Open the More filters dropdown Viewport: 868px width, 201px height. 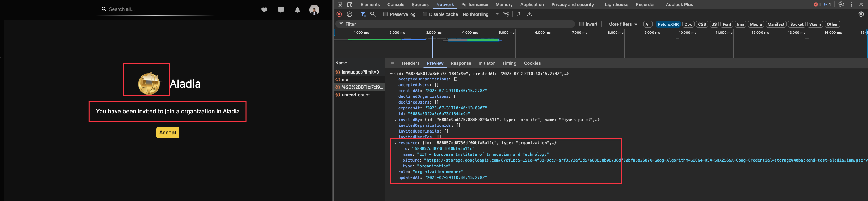(622, 24)
